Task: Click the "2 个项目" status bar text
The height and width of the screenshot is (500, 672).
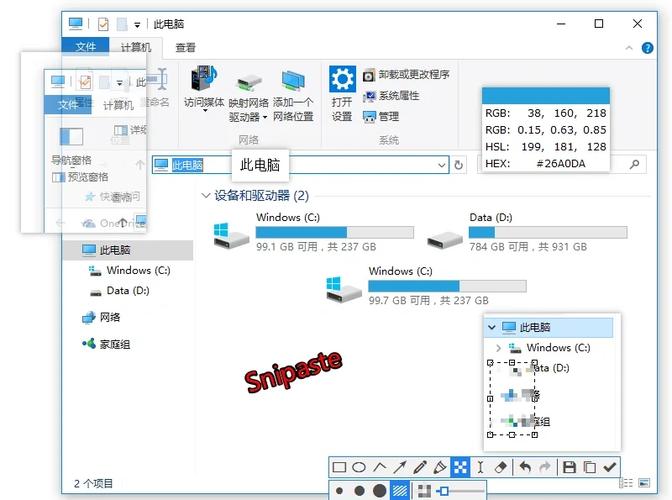Action: tap(93, 483)
